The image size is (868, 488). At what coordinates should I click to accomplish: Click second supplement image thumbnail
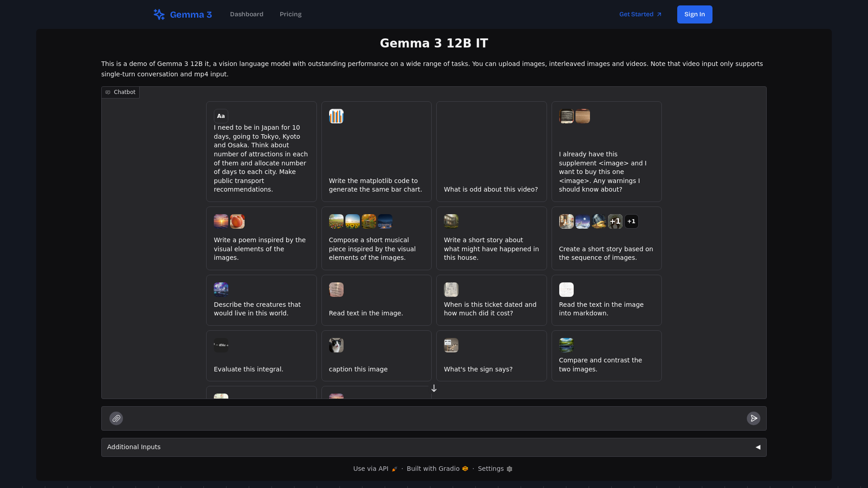tap(583, 116)
